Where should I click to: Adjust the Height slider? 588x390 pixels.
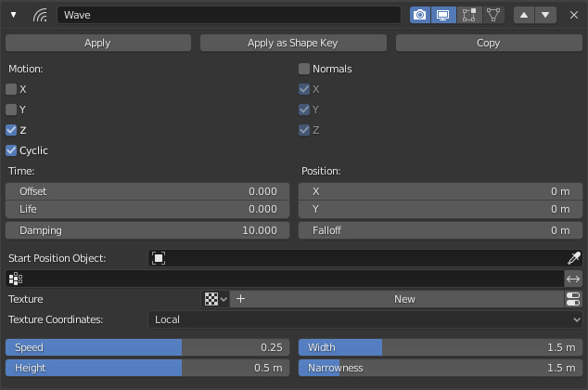tap(147, 368)
